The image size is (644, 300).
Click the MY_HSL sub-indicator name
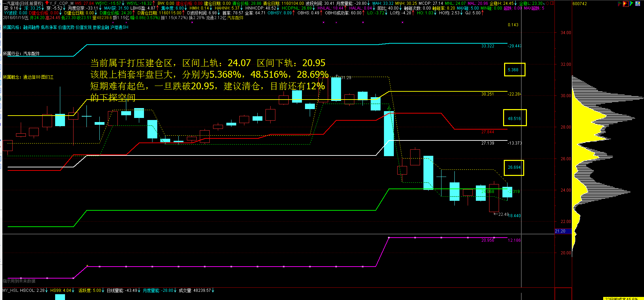pos(11,290)
